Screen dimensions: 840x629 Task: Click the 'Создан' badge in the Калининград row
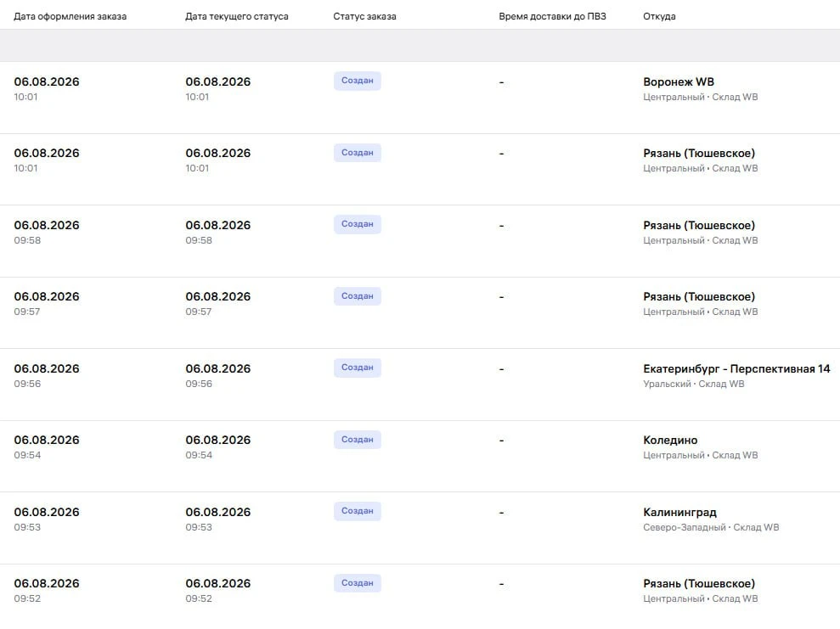[x=358, y=511]
